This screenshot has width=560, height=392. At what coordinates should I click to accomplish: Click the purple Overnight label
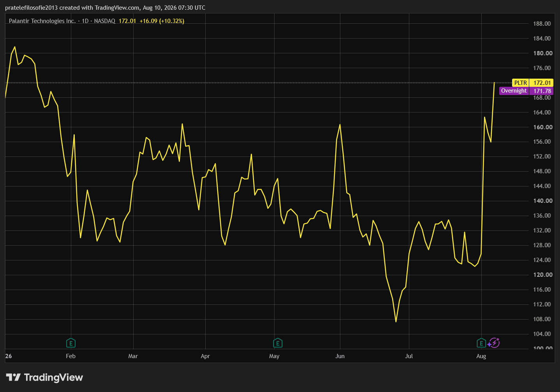[514, 91]
